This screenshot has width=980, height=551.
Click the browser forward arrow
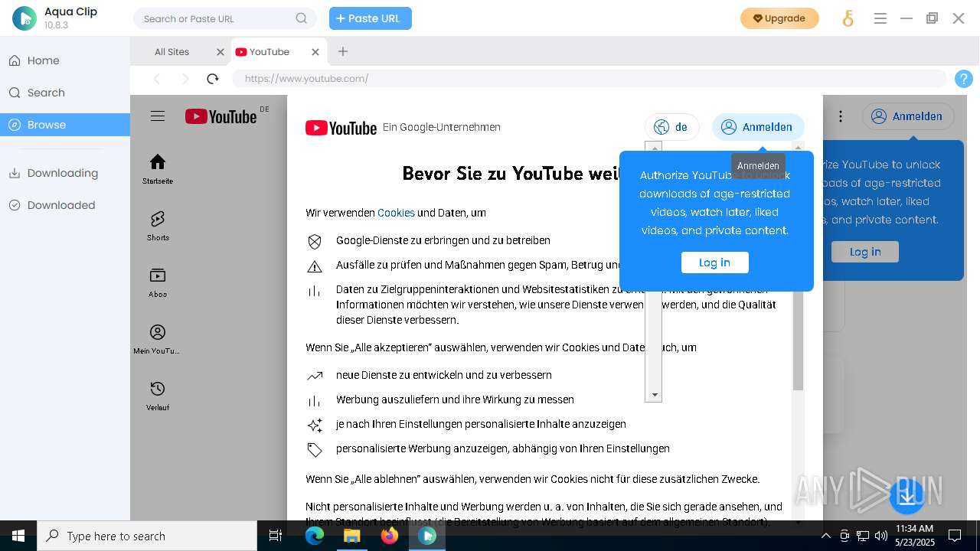tap(185, 78)
